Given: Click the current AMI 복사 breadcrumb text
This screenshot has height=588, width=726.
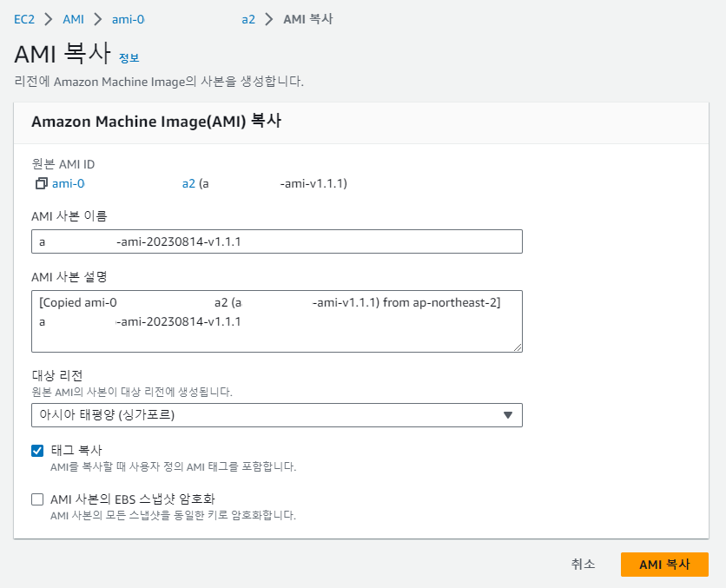Looking at the screenshot, I should click(308, 19).
